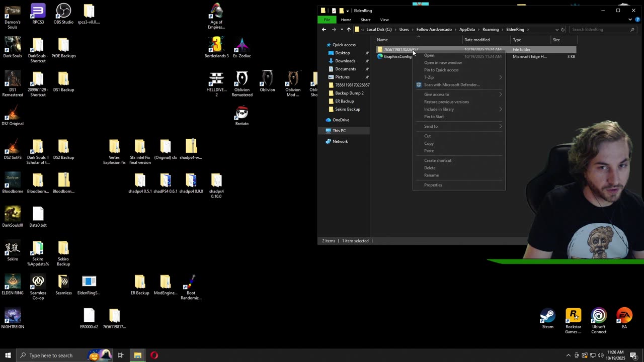This screenshot has width=644, height=362.
Task: Click the Ubisoft Connect desktop icon
Action: tap(599, 316)
